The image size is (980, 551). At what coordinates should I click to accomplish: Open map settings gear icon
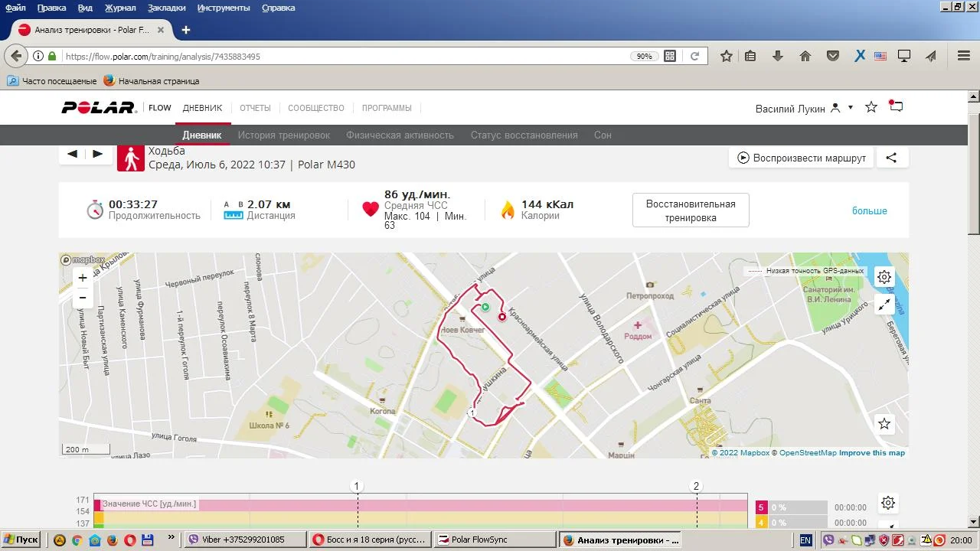click(884, 277)
